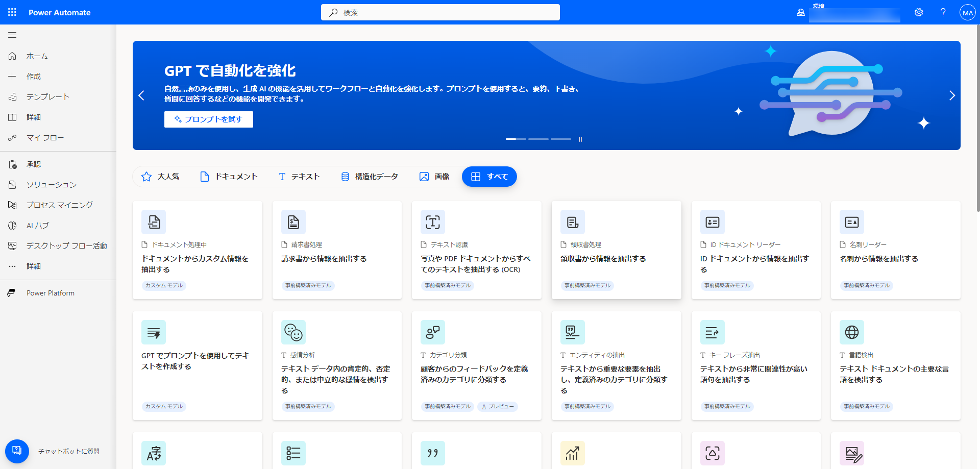Open the chatbot question button icon

(17, 451)
